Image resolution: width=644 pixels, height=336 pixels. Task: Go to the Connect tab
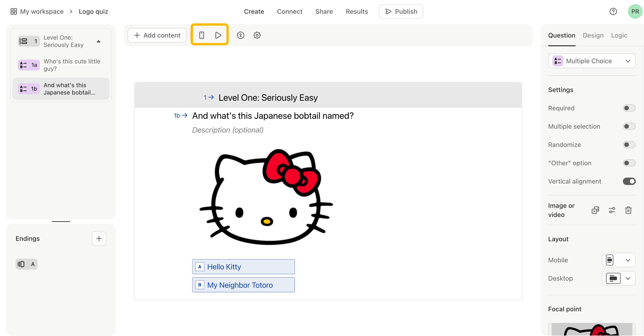click(289, 11)
